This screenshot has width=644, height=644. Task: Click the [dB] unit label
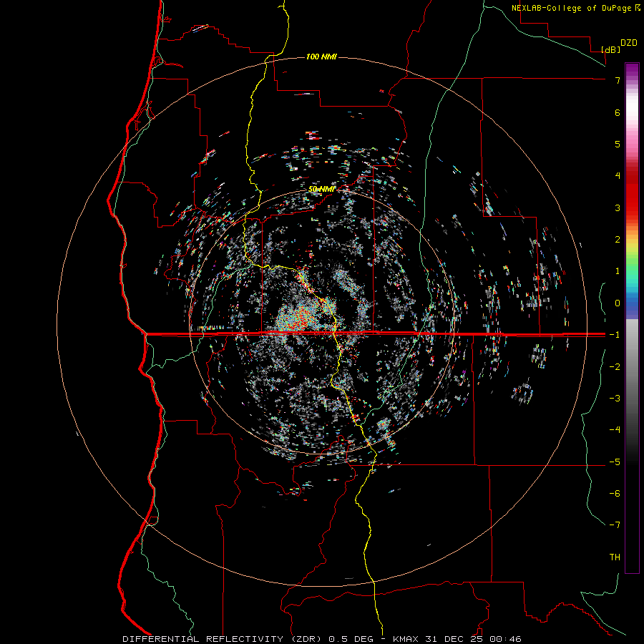(611, 49)
